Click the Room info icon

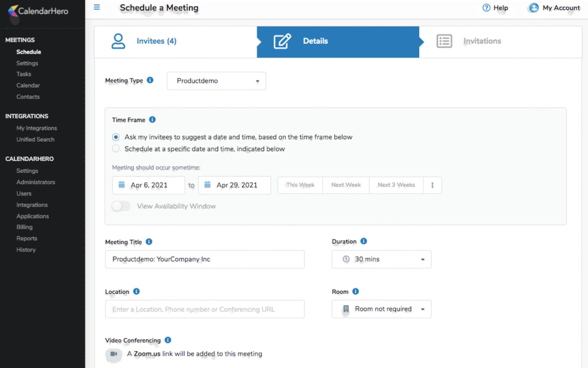pos(356,292)
